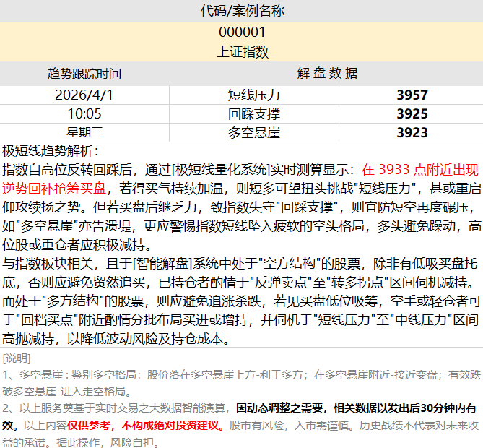Select the 短线压力 label cell

point(254,95)
